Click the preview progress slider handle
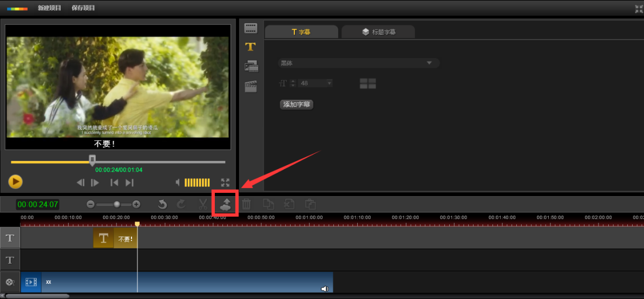 [x=93, y=160]
